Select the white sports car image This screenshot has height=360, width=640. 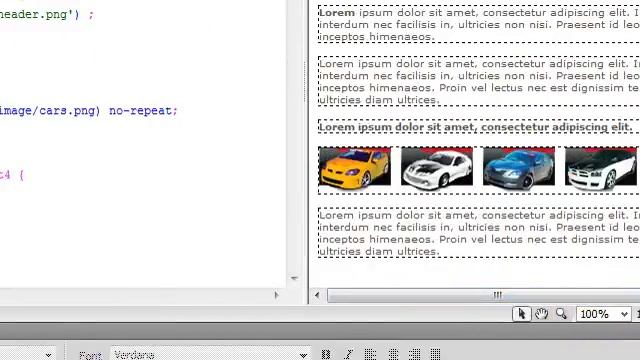click(437, 168)
